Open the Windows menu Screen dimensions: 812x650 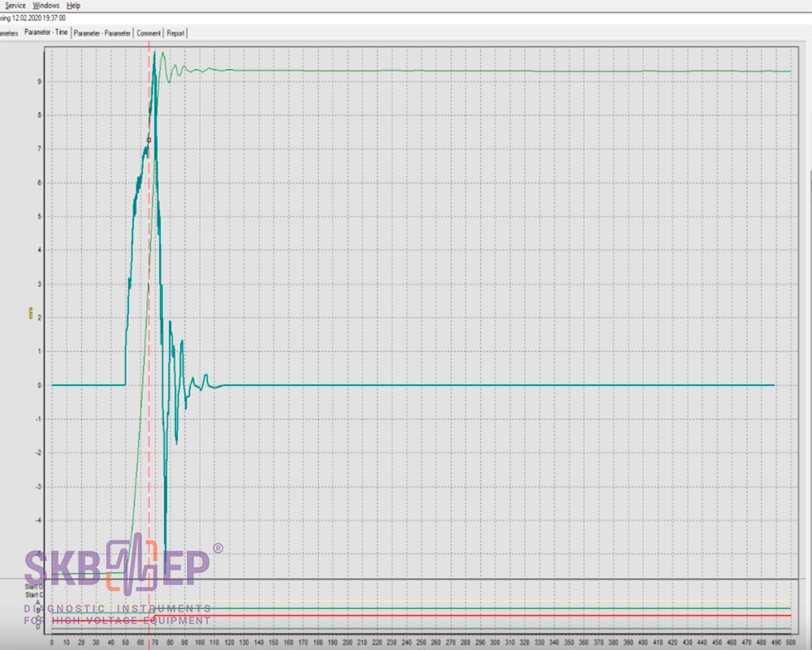(47, 5)
